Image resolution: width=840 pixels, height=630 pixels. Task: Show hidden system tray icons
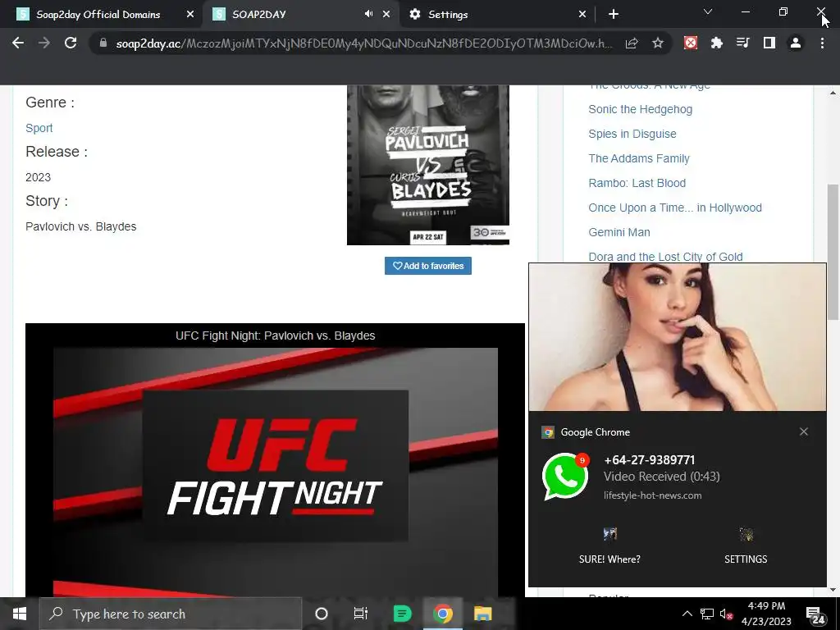tap(687, 614)
